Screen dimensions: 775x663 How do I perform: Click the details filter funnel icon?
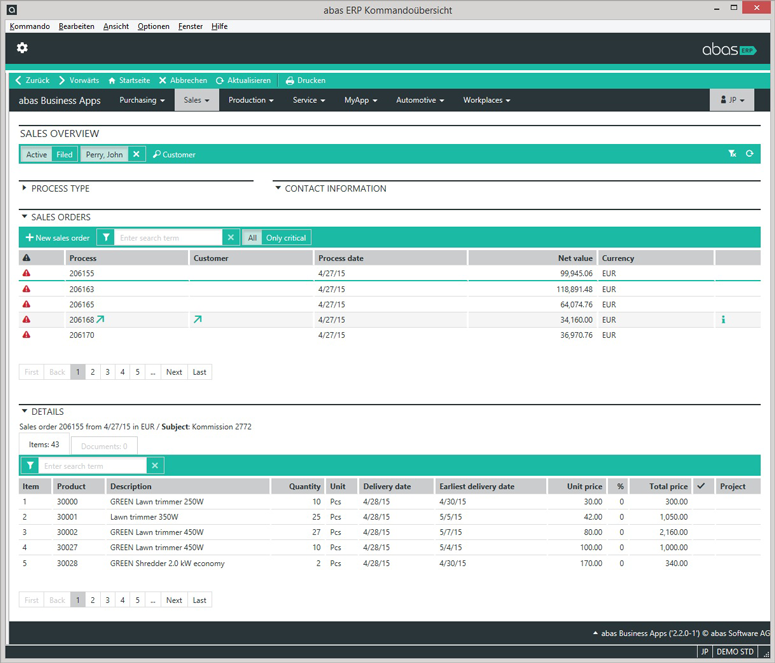(x=30, y=465)
